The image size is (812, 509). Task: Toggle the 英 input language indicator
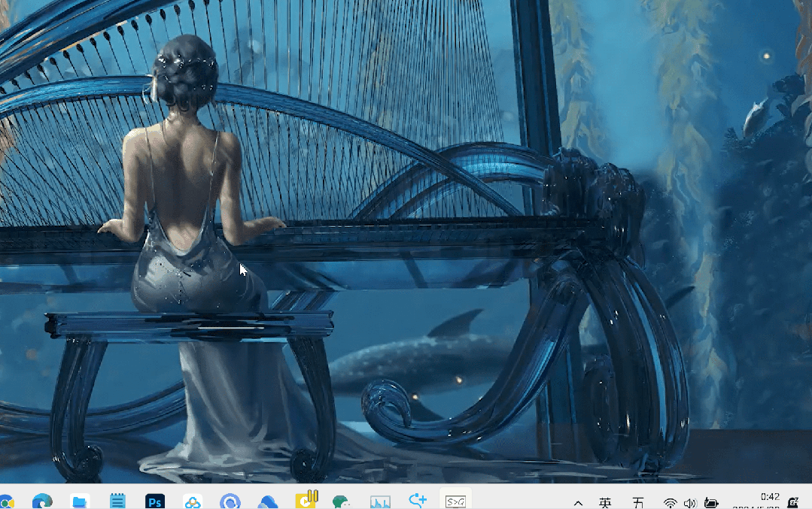pyautogui.click(x=605, y=502)
